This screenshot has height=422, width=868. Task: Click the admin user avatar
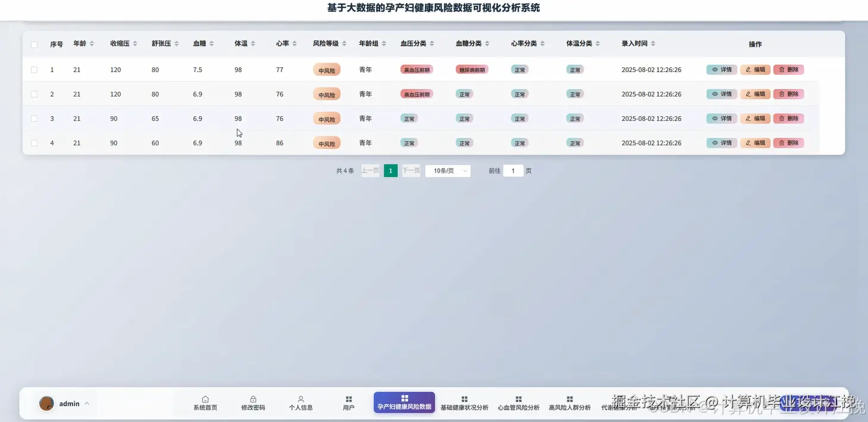[46, 404]
